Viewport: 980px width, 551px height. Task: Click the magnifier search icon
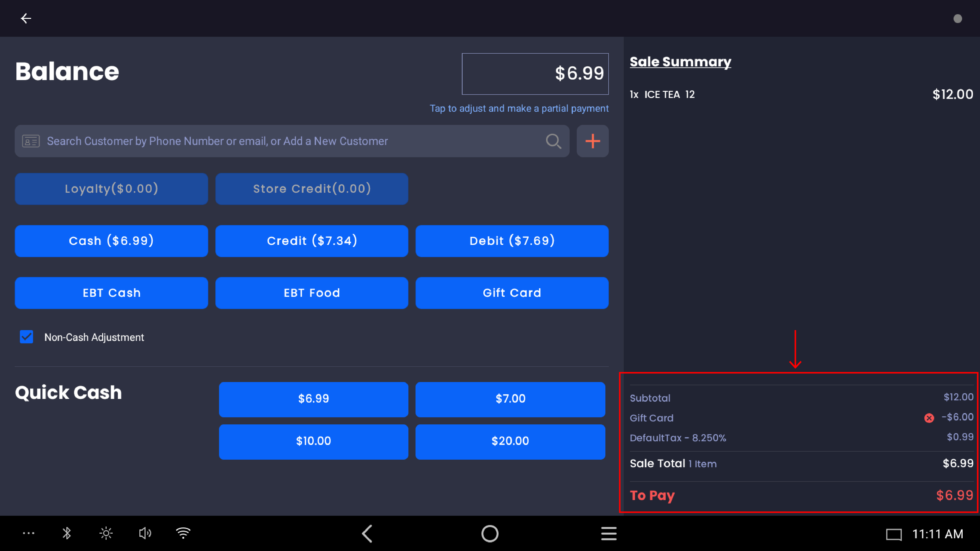click(553, 141)
